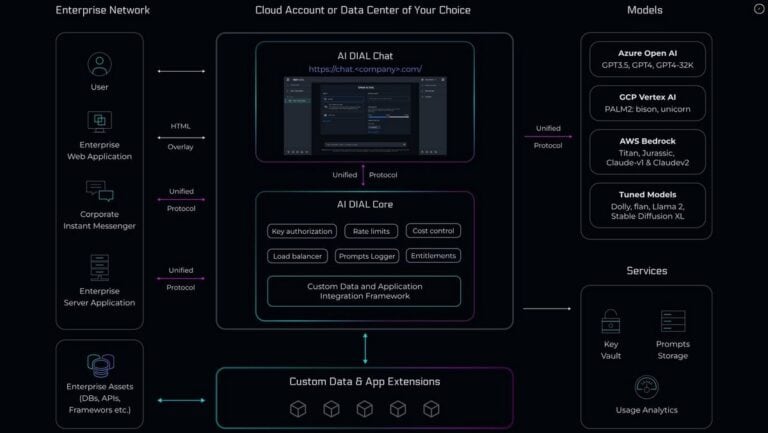Click the 'PALM2: bison, unicorn' text
The width and height of the screenshot is (768, 433).
[648, 109]
